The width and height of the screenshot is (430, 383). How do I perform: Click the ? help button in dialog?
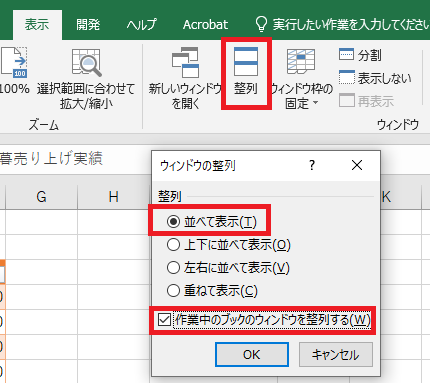click(x=312, y=165)
